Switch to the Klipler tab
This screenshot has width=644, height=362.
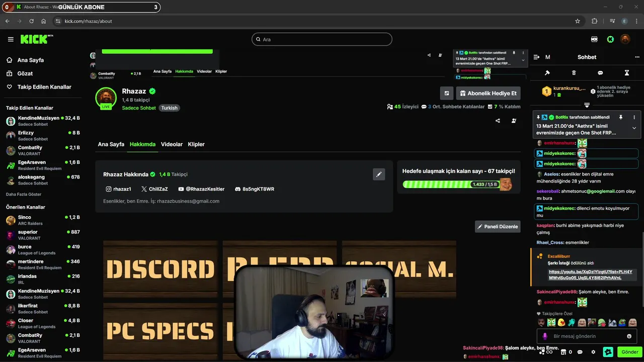[x=196, y=144]
